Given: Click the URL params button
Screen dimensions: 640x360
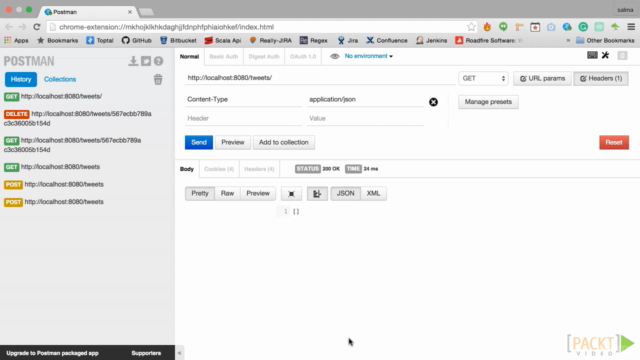Looking at the screenshot, I should 542,78.
